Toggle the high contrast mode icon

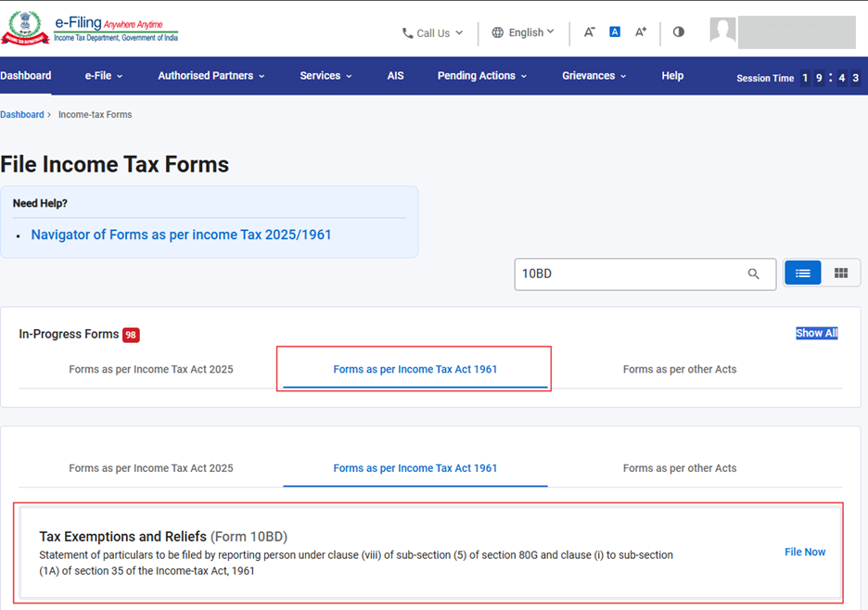(679, 32)
